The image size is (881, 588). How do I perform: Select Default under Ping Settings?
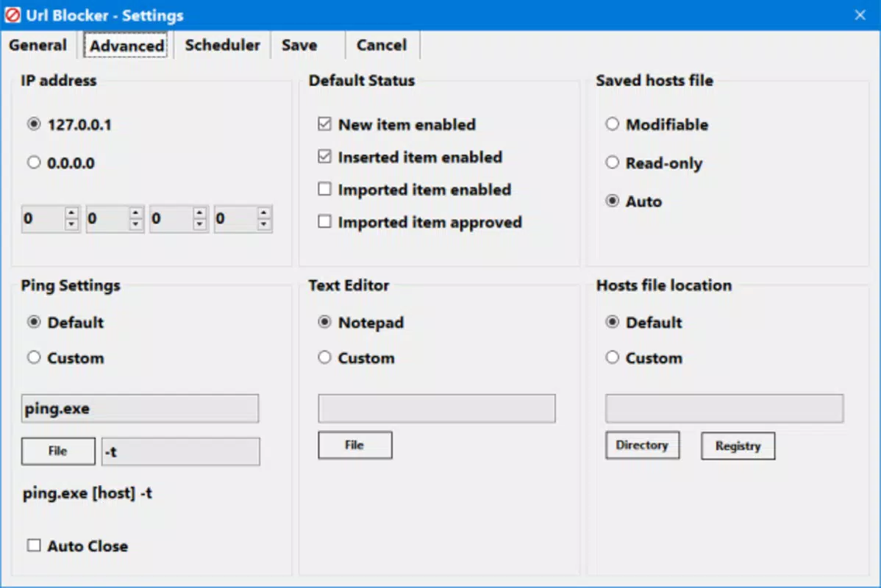click(65, 323)
